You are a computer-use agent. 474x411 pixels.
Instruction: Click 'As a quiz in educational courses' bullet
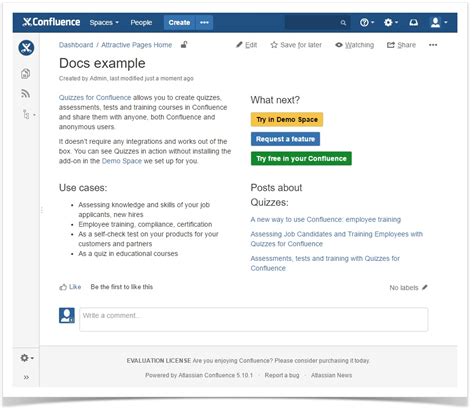[x=128, y=254]
